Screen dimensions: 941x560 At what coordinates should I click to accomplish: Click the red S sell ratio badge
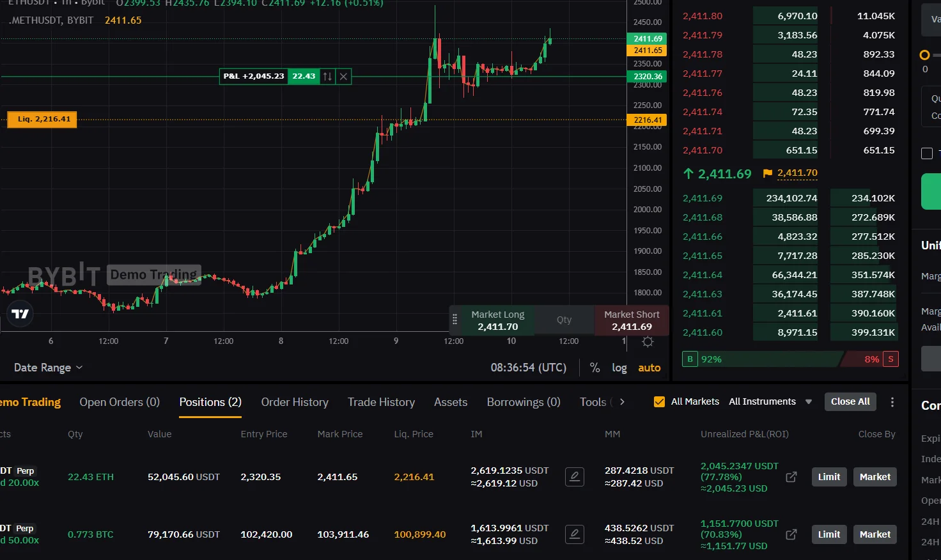[x=890, y=359]
